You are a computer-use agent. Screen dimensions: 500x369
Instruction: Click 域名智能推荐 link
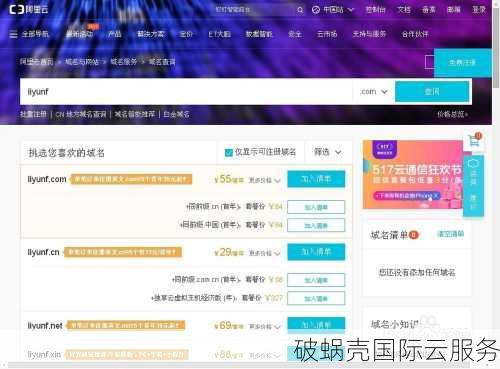135,114
